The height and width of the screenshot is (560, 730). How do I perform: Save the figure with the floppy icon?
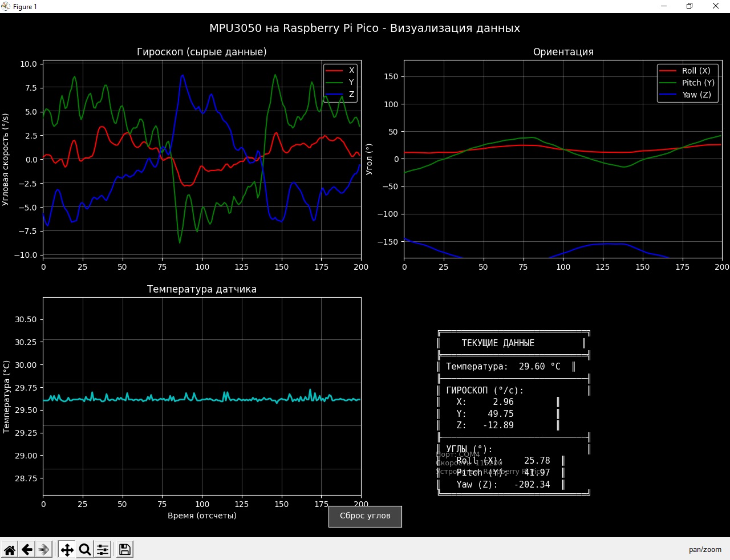pos(124,550)
